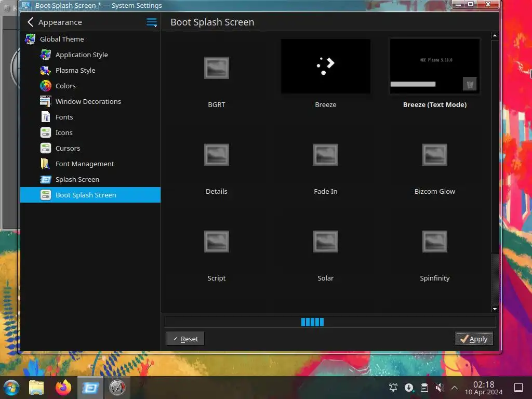Image resolution: width=532 pixels, height=399 pixels.
Task: Click the Global Theme icon
Action: pos(30,39)
